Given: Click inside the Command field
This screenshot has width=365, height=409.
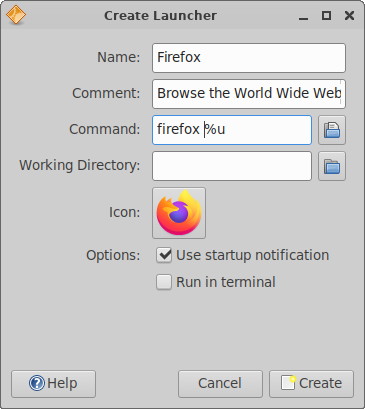Looking at the screenshot, I should point(232,130).
